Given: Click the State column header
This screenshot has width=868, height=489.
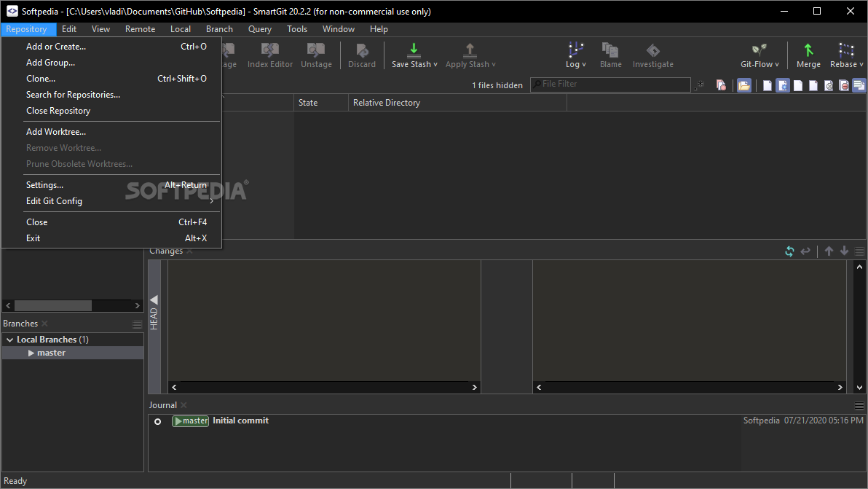Looking at the screenshot, I should (x=321, y=103).
